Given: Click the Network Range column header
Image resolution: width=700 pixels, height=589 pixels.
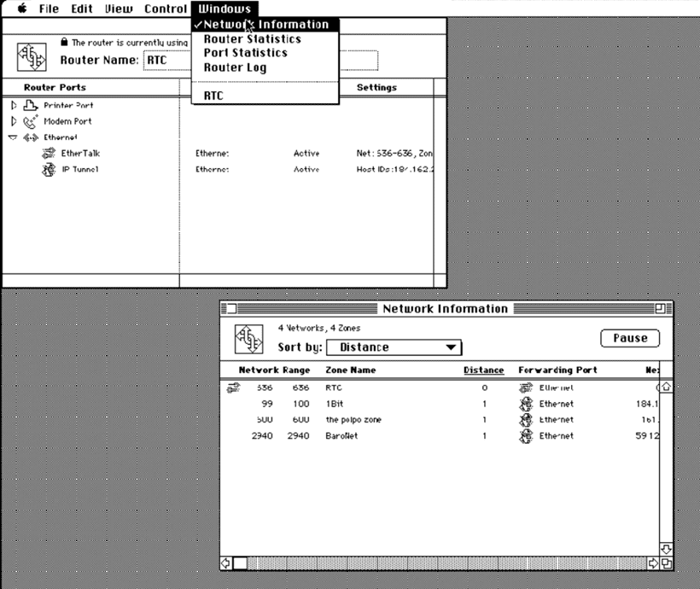Looking at the screenshot, I should point(274,370).
